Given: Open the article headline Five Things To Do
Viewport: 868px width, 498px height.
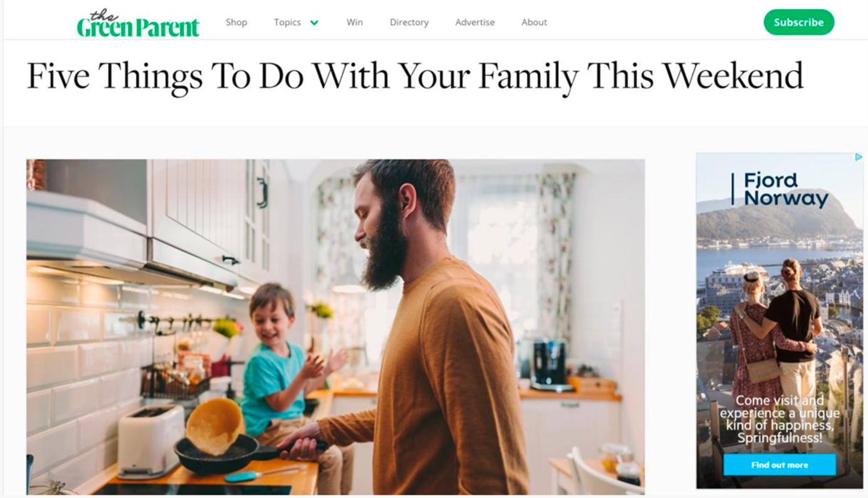Looking at the screenshot, I should (x=415, y=76).
